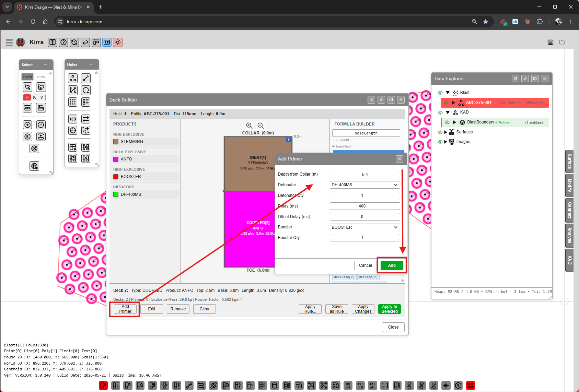579x392 pixels.
Task: Zoom in on the deck diagram
Action: 250,126
